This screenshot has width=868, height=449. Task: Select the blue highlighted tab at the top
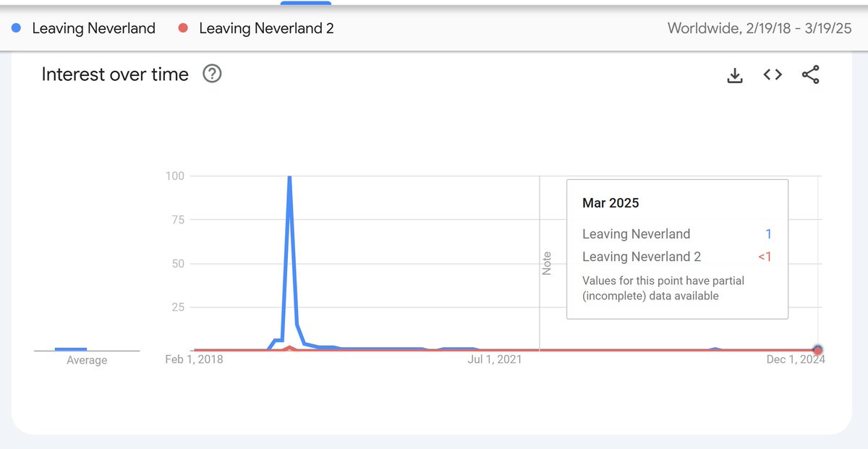click(305, 3)
